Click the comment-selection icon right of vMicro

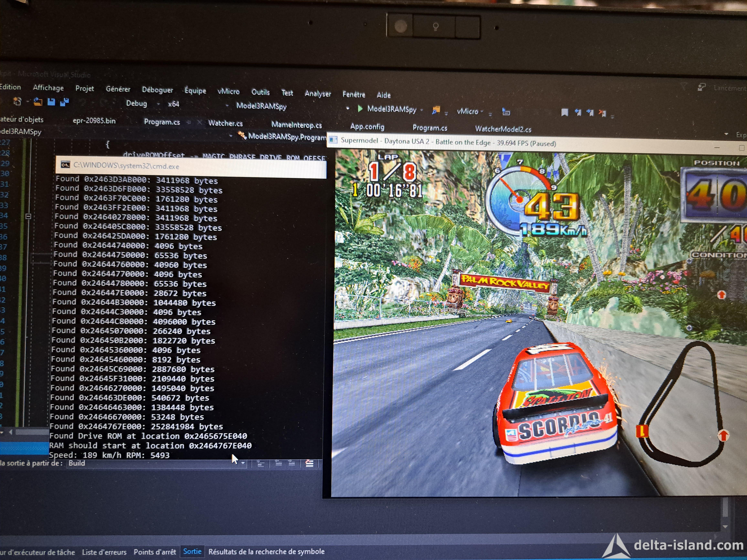505,112
